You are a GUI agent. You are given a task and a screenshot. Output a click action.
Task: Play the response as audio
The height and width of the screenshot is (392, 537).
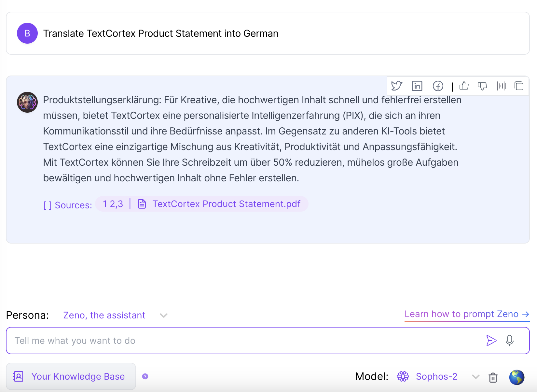(501, 86)
